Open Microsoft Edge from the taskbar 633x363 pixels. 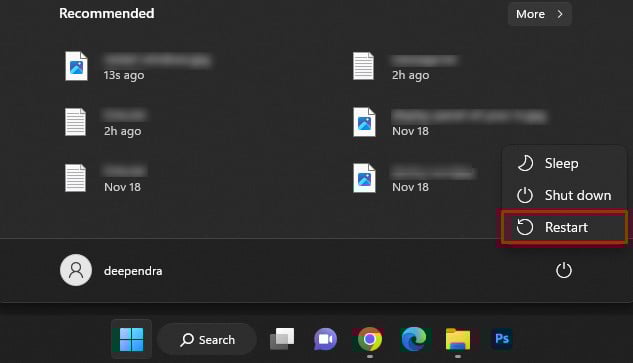click(413, 339)
